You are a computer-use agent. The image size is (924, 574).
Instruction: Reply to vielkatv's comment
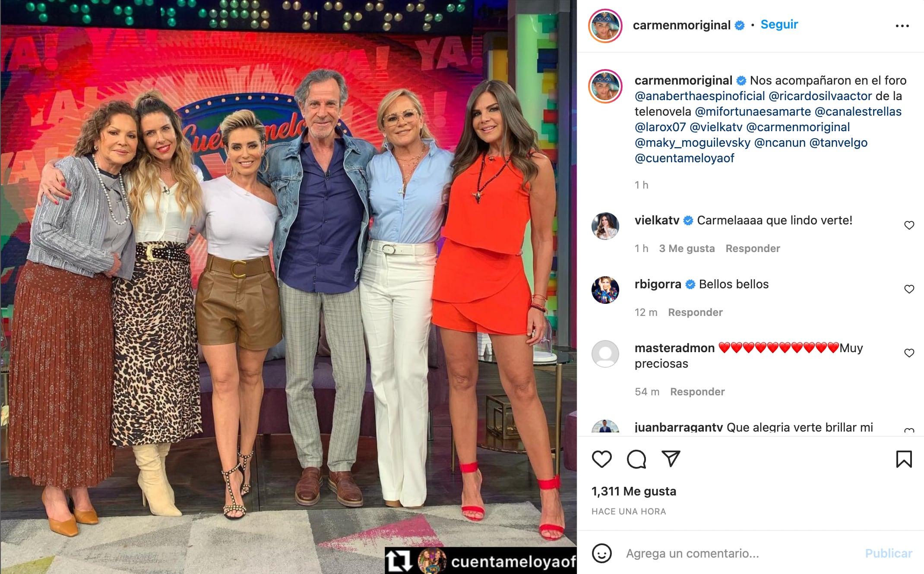pos(753,249)
